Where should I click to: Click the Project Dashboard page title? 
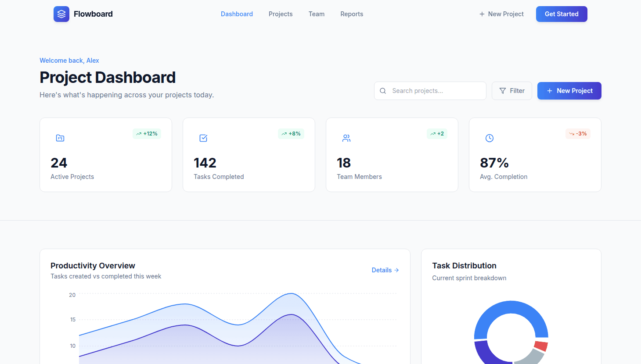(x=108, y=78)
